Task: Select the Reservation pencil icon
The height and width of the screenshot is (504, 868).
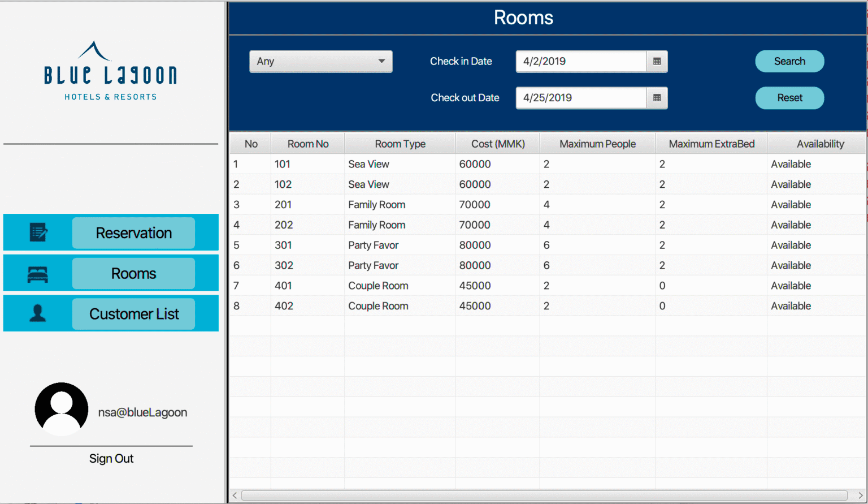Action: [x=38, y=232]
